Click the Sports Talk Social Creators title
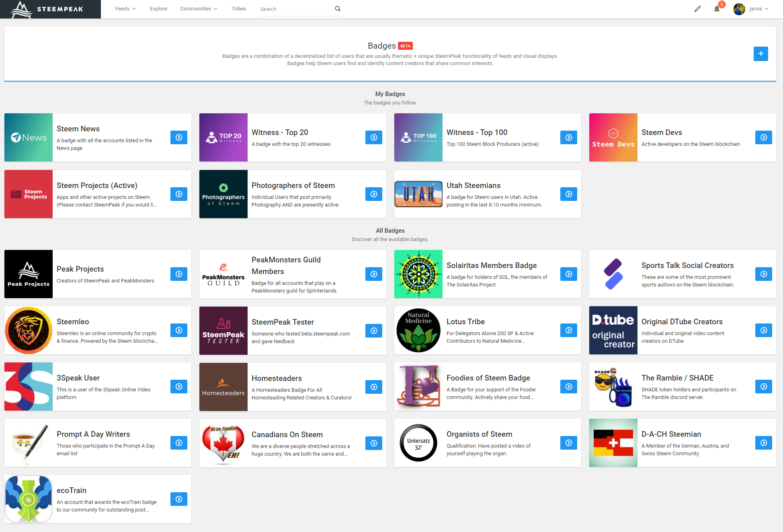The width and height of the screenshot is (783, 532). [687, 265]
